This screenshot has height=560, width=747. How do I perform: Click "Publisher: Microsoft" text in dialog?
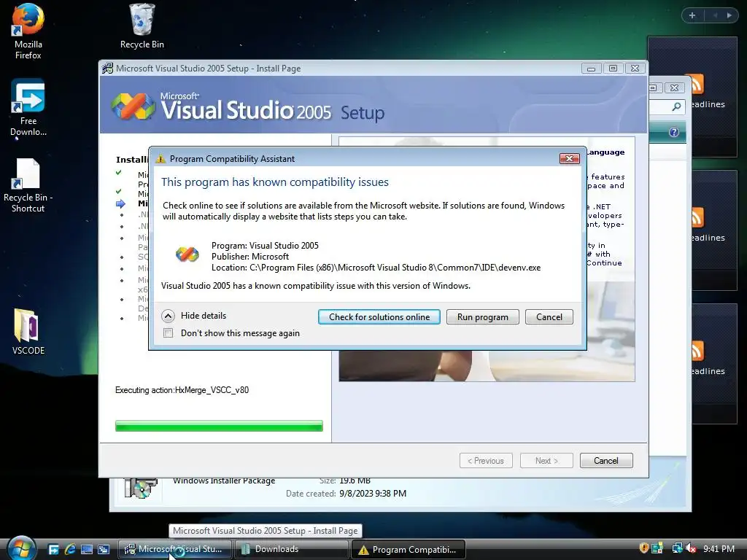pos(250,257)
